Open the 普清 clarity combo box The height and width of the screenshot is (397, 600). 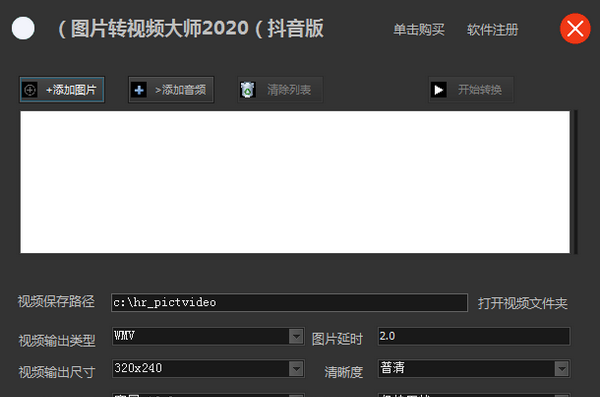point(474,369)
